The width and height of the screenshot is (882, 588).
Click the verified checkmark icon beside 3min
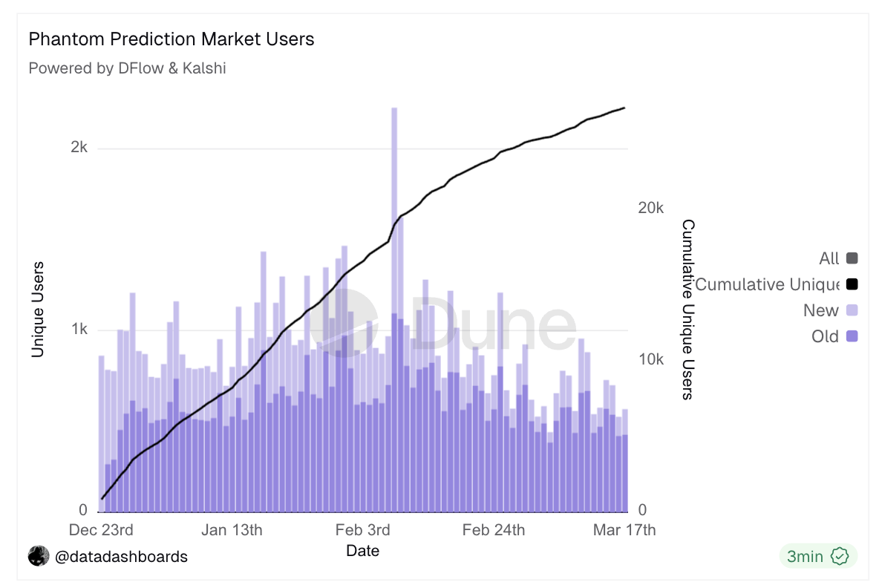click(x=840, y=556)
